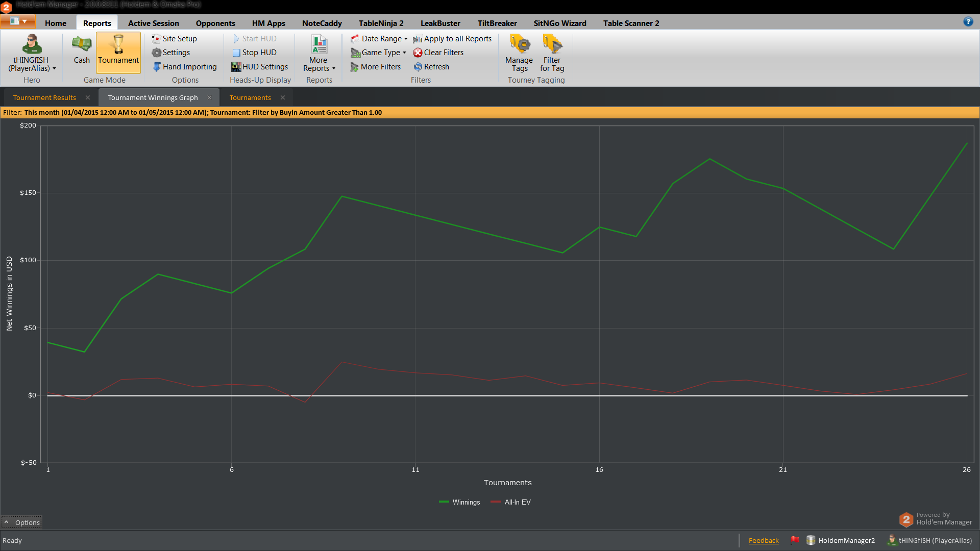Image resolution: width=980 pixels, height=551 pixels.
Task: Select the Tournament Winnings Graph tab
Action: (153, 97)
